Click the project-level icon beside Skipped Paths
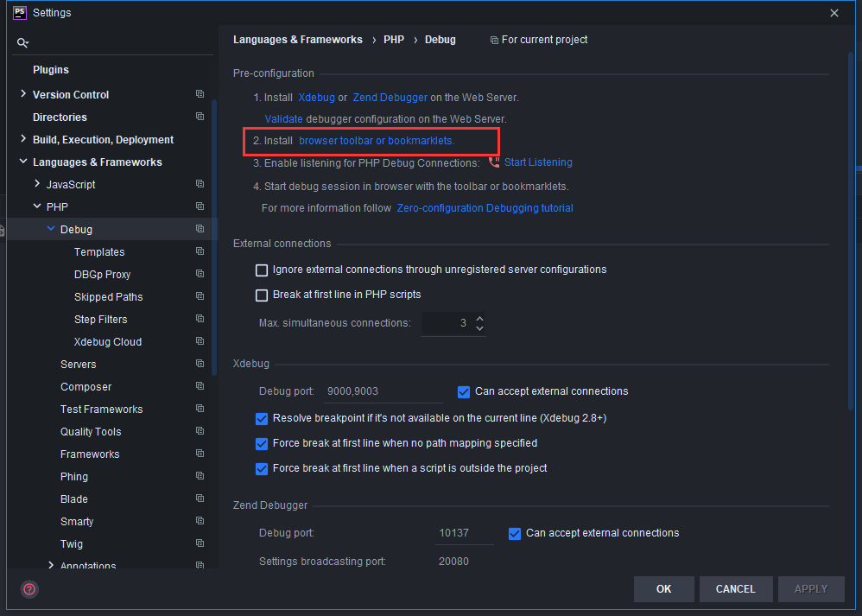 click(200, 296)
